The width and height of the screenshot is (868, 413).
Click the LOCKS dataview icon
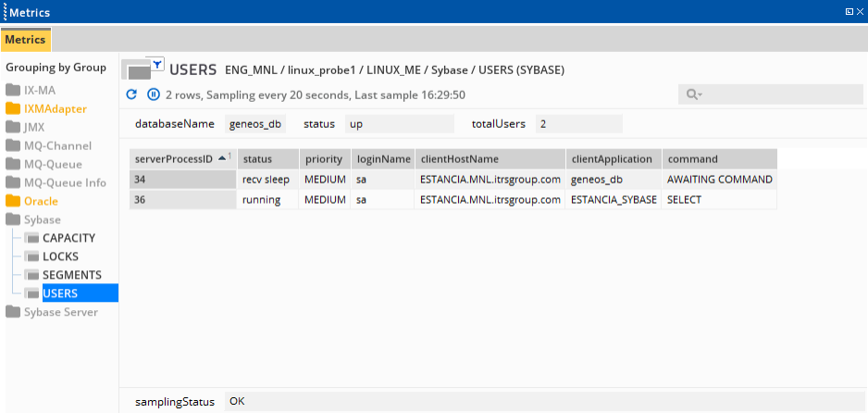pyautogui.click(x=31, y=257)
